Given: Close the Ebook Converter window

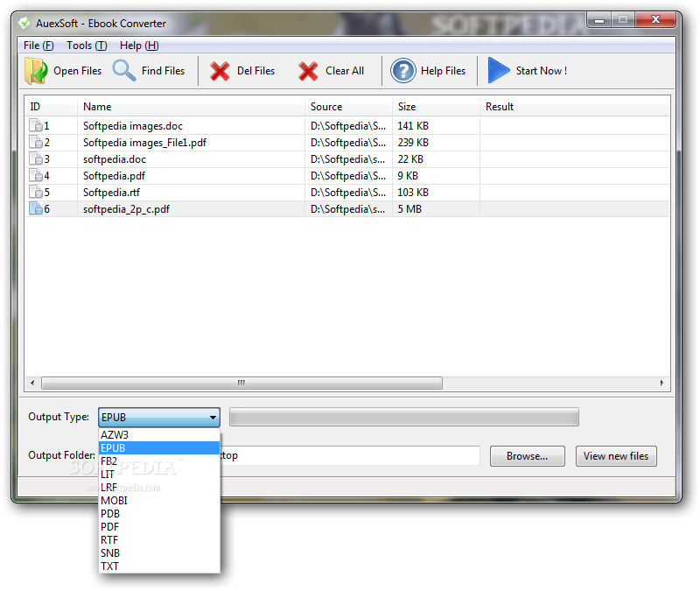Looking at the screenshot, I should 655,19.
